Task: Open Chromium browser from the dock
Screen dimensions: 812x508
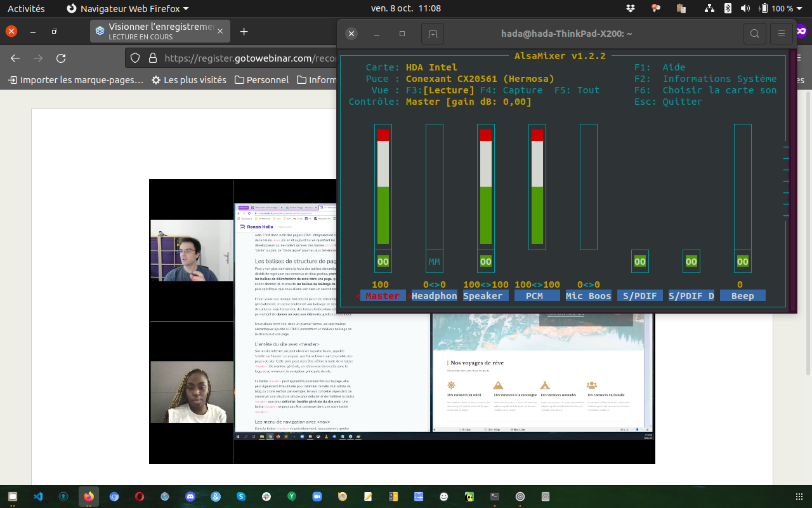Action: [x=114, y=497]
